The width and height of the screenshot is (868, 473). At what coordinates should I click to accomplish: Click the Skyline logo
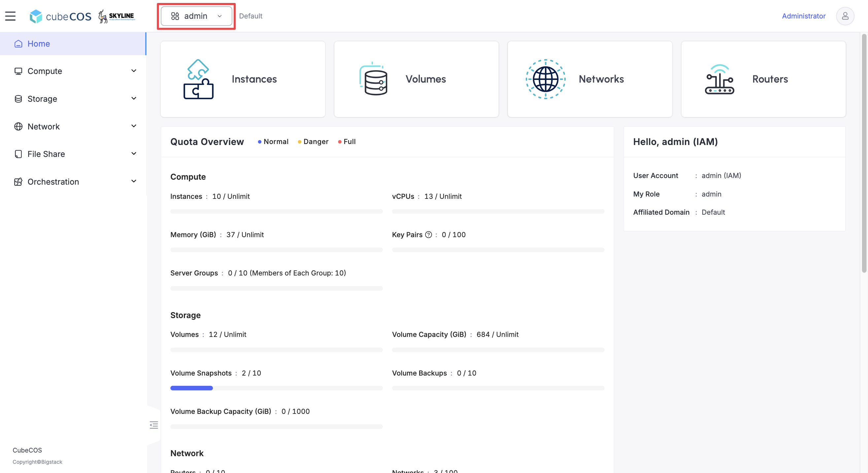tap(117, 16)
